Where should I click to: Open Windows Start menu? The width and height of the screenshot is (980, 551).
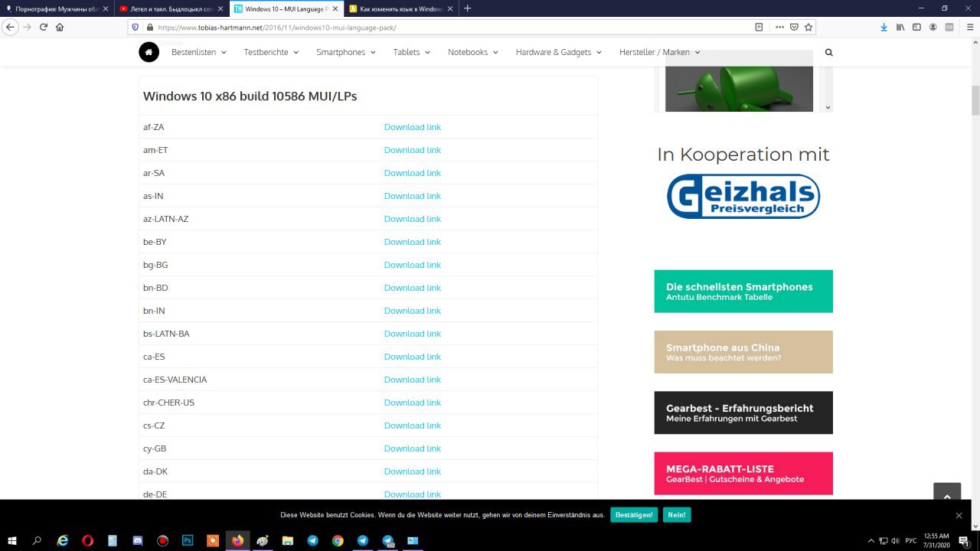pos(12,540)
